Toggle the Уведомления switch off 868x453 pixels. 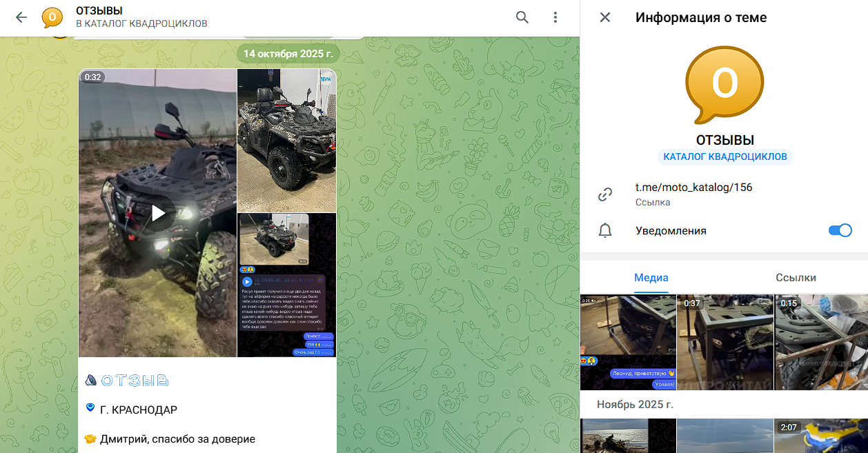[x=840, y=230]
